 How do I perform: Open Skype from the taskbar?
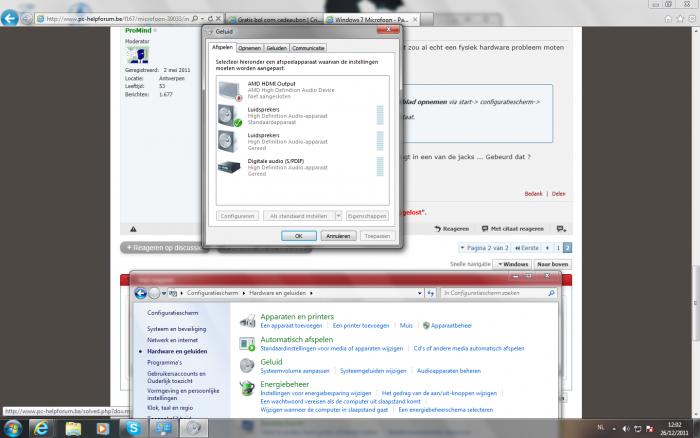[x=133, y=429]
